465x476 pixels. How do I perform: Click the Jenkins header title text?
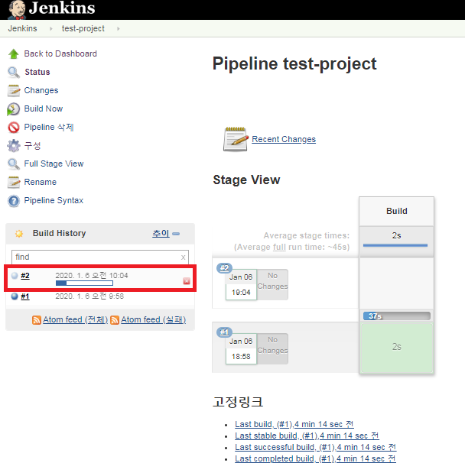click(62, 8)
